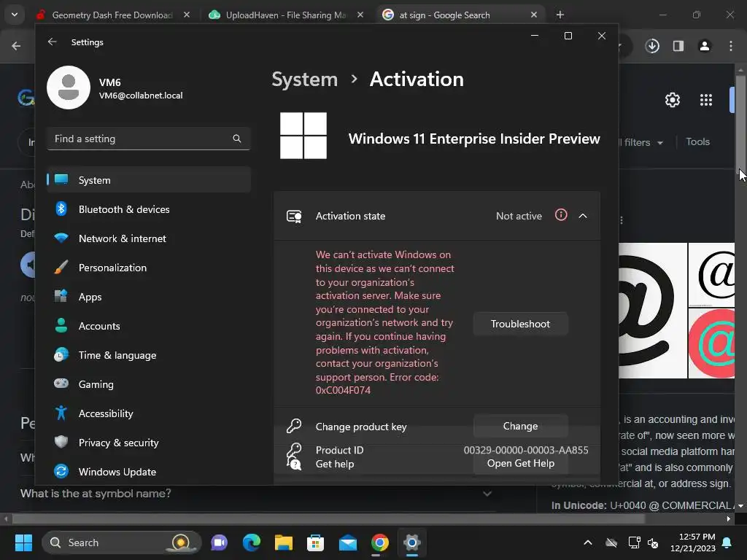
Task: Open File Explorer from taskbar
Action: click(284, 542)
